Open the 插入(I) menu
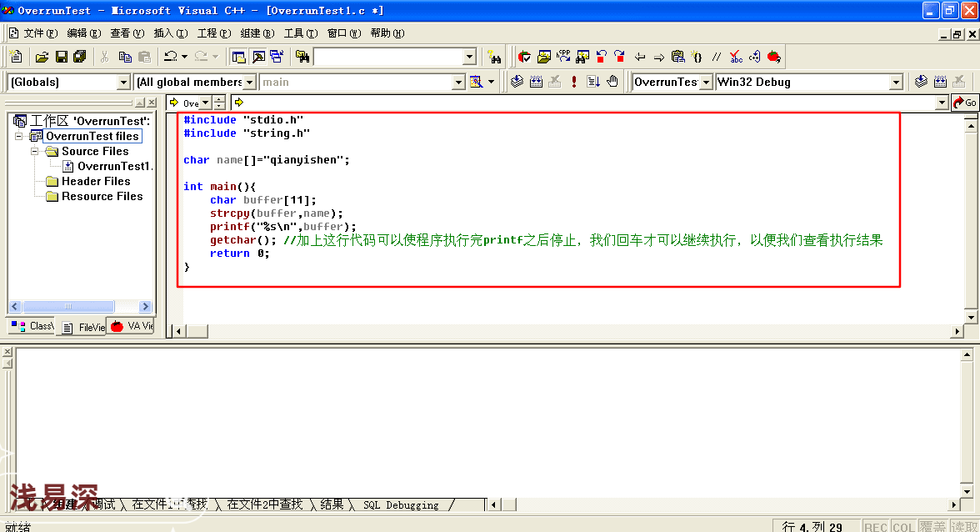The width and height of the screenshot is (980, 532). coord(171,33)
